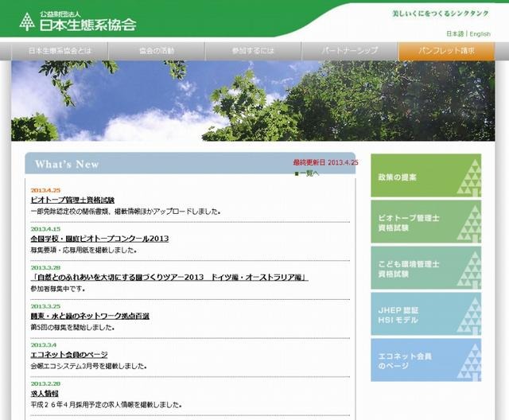509x420 pixels.
Task: Open the 協会の活動 menu
Action: click(x=157, y=51)
